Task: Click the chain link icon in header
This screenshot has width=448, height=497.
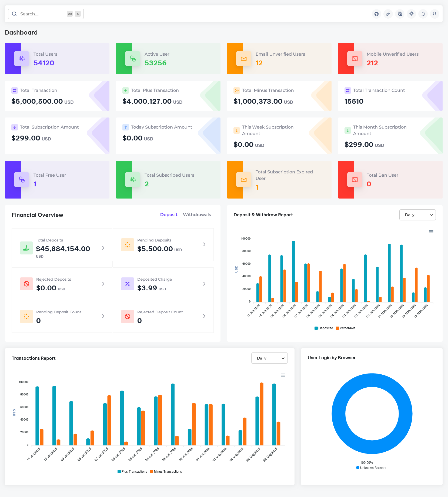Action: [x=388, y=14]
